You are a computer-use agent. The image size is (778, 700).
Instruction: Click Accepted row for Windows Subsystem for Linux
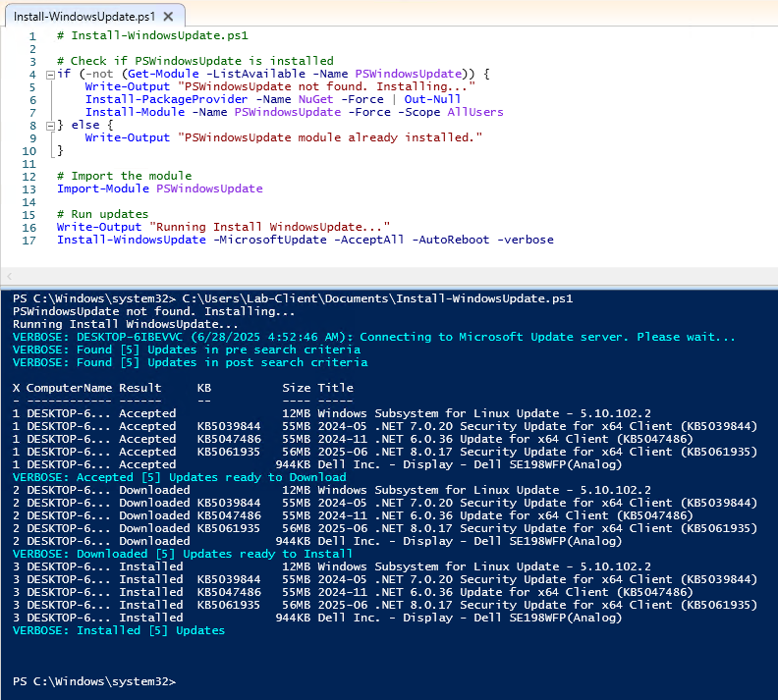click(332, 413)
